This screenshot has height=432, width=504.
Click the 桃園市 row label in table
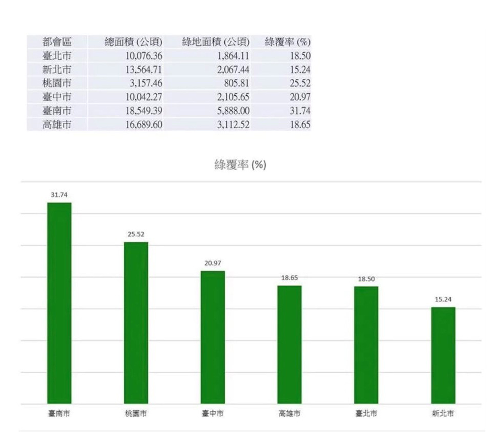click(57, 83)
